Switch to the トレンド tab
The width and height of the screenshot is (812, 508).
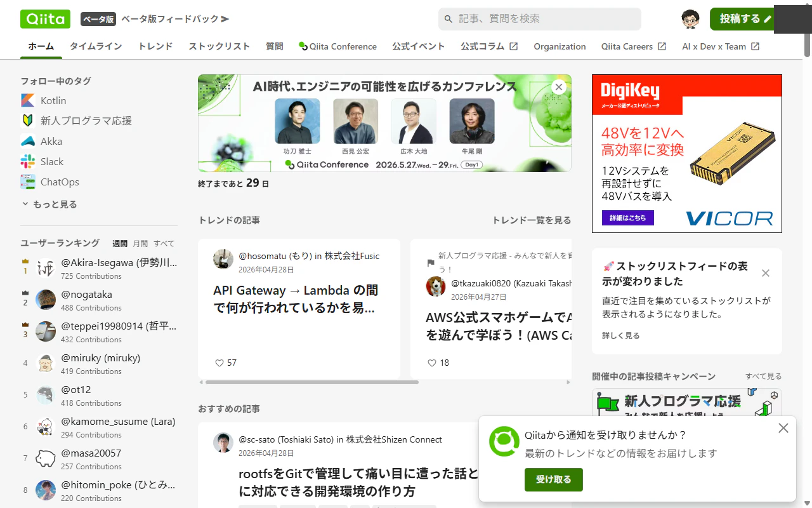(x=155, y=46)
